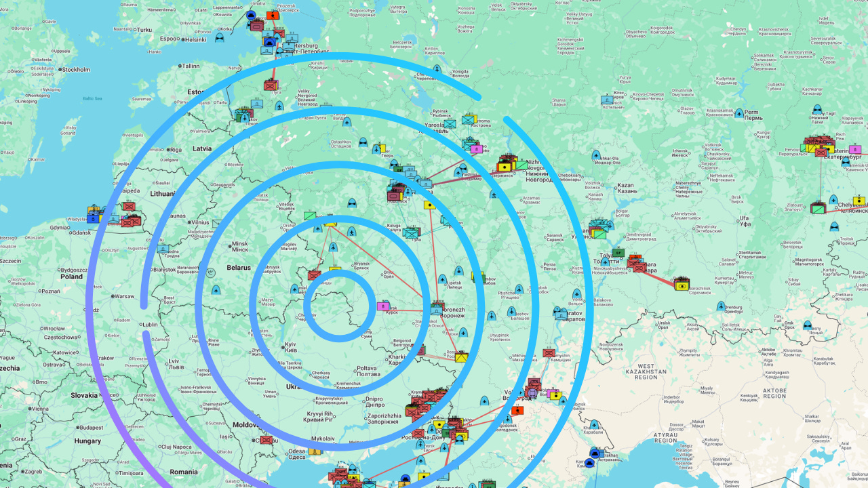Click the red crossed marker south of Saint Petersburg
Screen dimensions: 868x488
coord(271,85)
